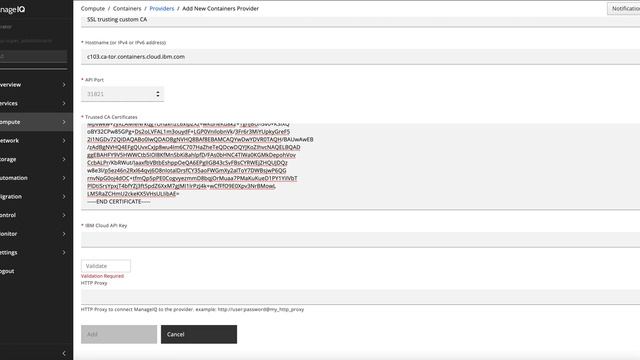Expand Automation using its chevron arrow

pyautogui.click(x=64, y=178)
